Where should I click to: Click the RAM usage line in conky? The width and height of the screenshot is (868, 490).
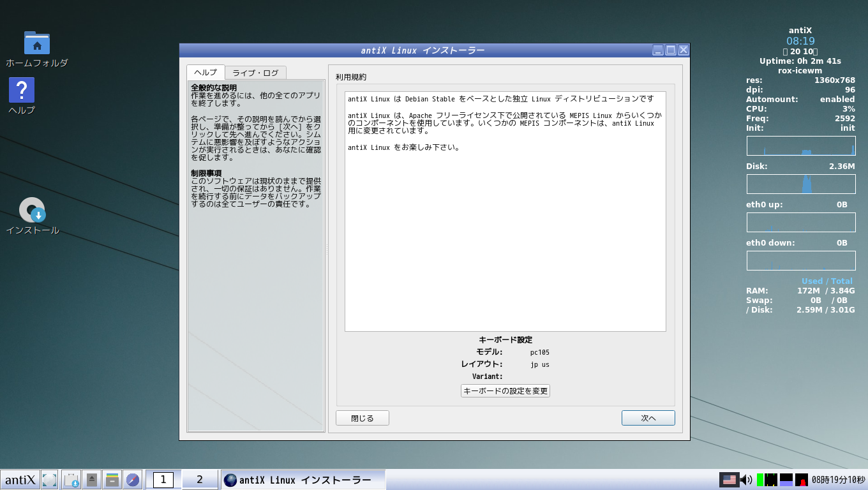coord(800,291)
